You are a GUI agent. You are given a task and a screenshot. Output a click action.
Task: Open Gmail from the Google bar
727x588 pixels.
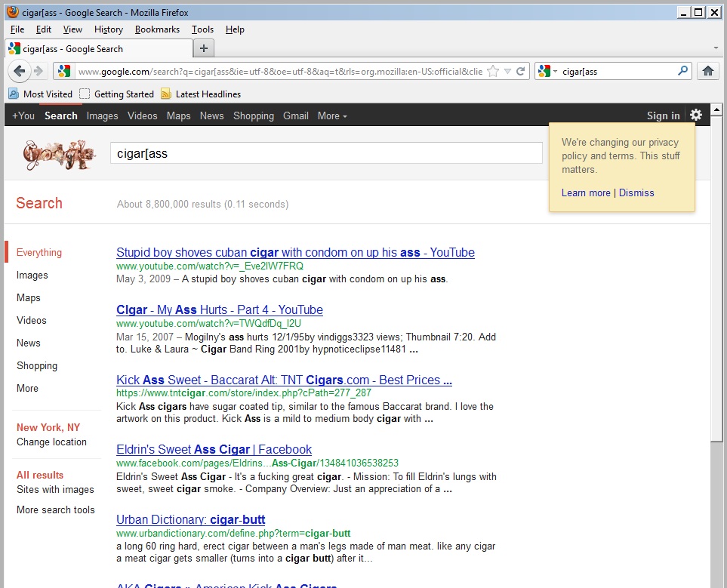click(x=296, y=116)
